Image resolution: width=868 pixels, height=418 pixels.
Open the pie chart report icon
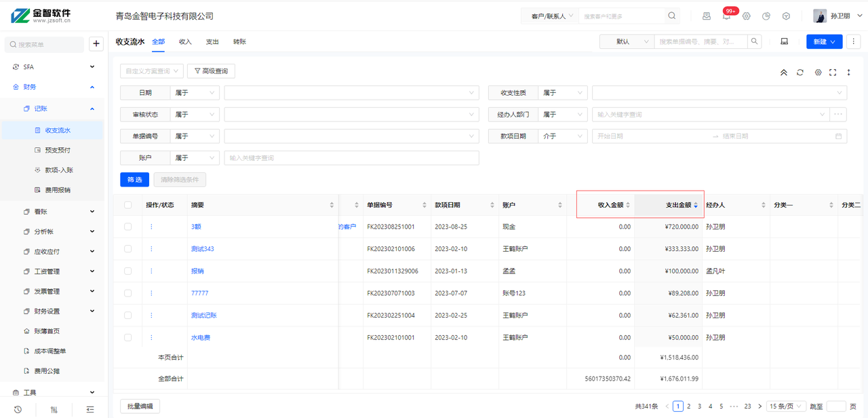coord(766,16)
